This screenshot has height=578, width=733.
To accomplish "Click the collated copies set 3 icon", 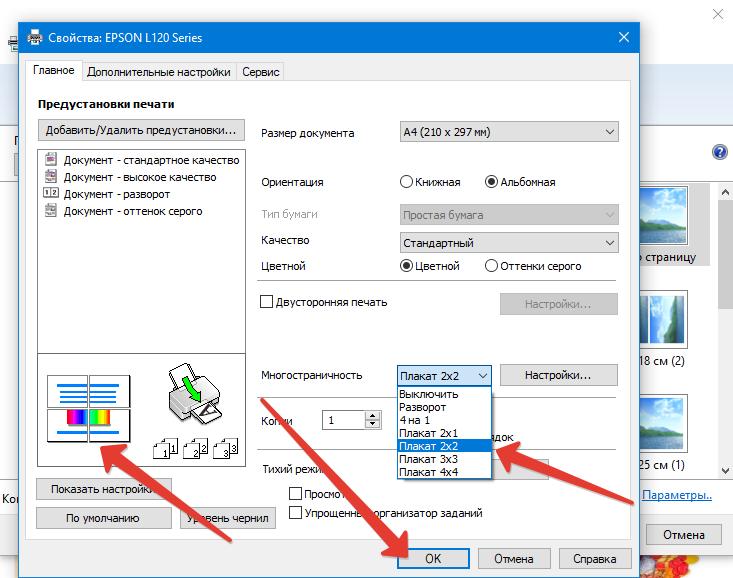I will point(226,448).
